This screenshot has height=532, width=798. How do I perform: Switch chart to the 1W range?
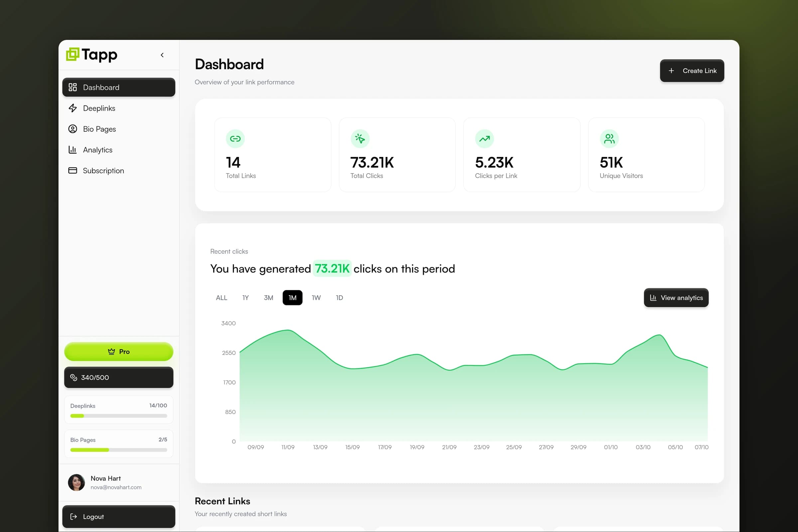tap(316, 298)
